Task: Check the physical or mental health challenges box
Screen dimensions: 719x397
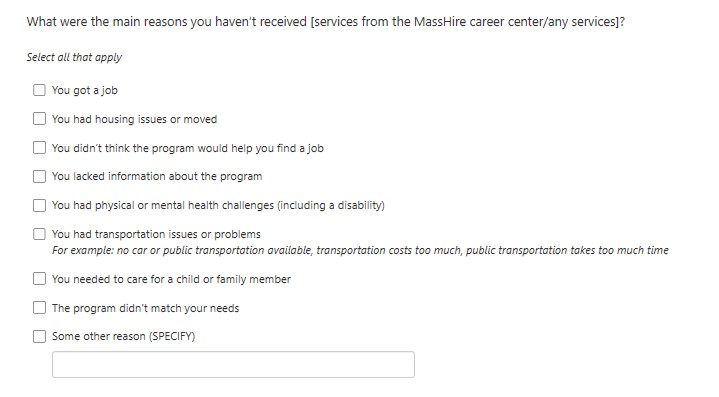Action: tap(39, 205)
